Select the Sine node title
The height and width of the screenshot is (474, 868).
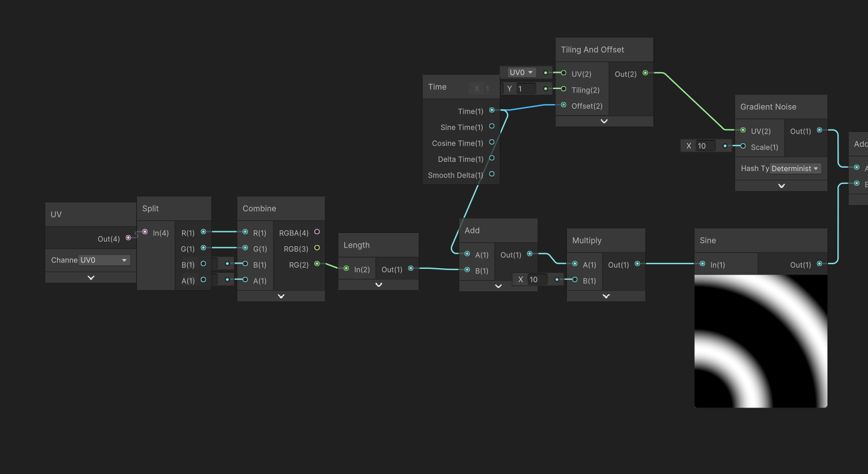pyautogui.click(x=707, y=240)
